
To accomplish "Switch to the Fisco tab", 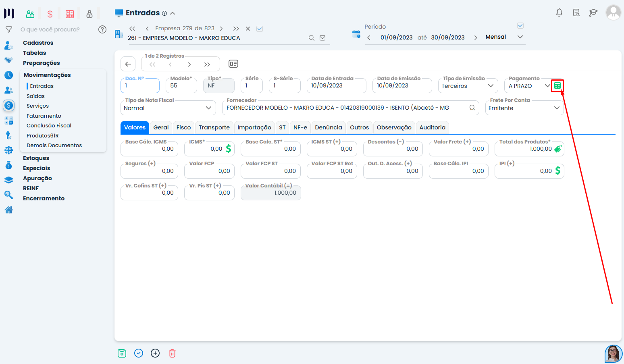I will 183,127.
